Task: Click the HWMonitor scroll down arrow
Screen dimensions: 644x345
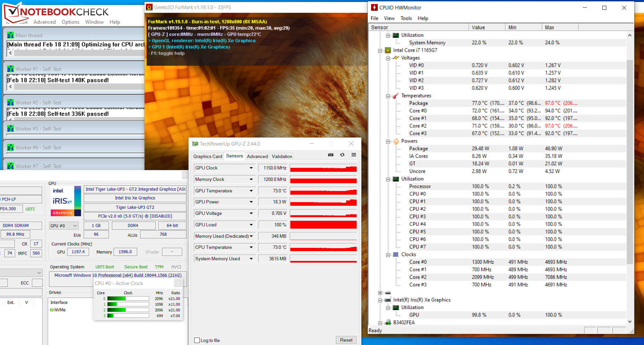Action: tap(630, 322)
